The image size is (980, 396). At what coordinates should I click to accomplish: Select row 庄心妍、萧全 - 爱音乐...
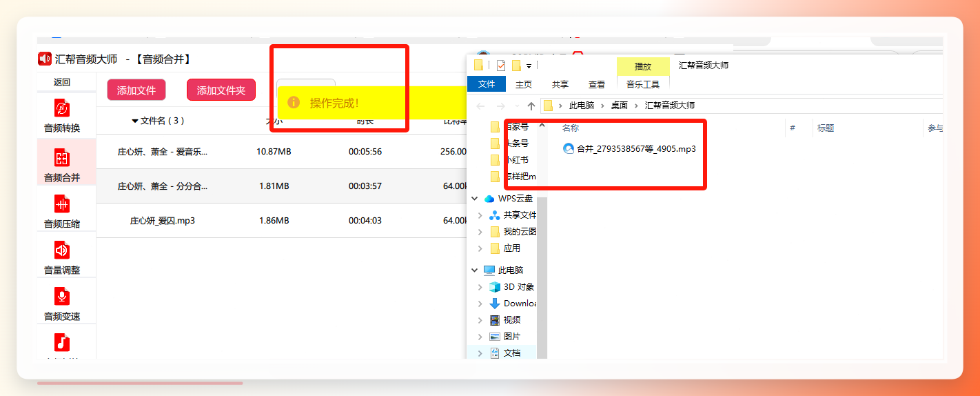click(x=282, y=152)
